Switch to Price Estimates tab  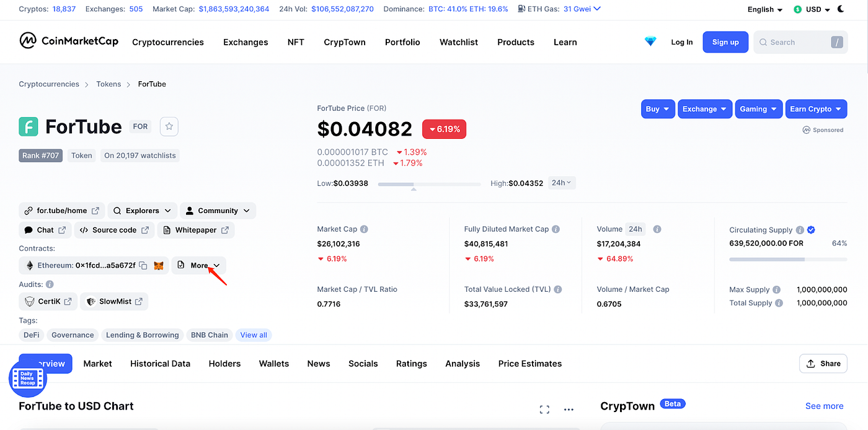tap(530, 364)
